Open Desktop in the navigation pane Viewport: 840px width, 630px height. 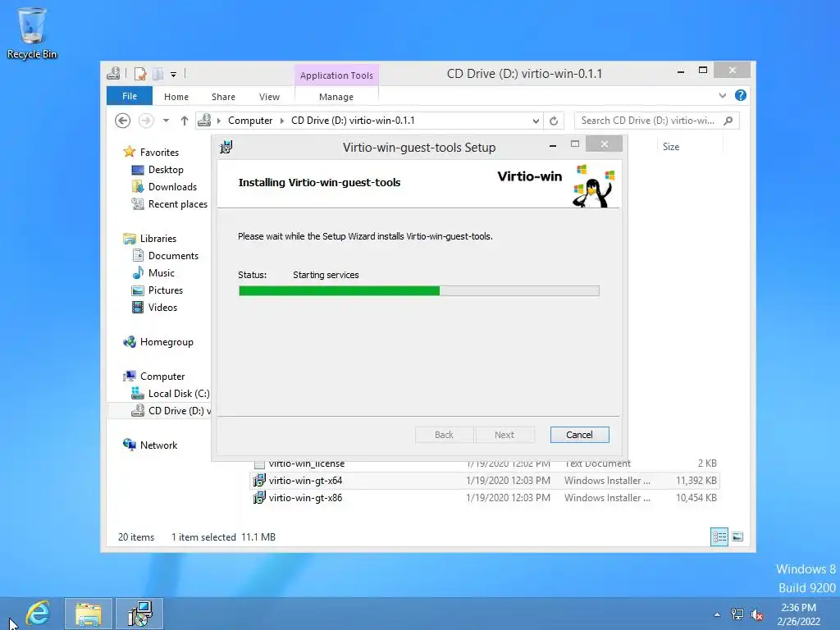[x=166, y=169]
